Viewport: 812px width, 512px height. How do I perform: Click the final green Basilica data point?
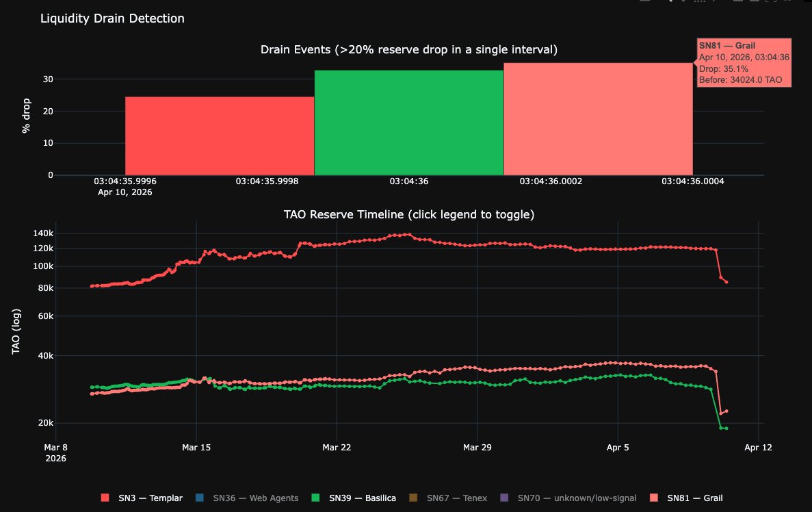click(x=726, y=428)
